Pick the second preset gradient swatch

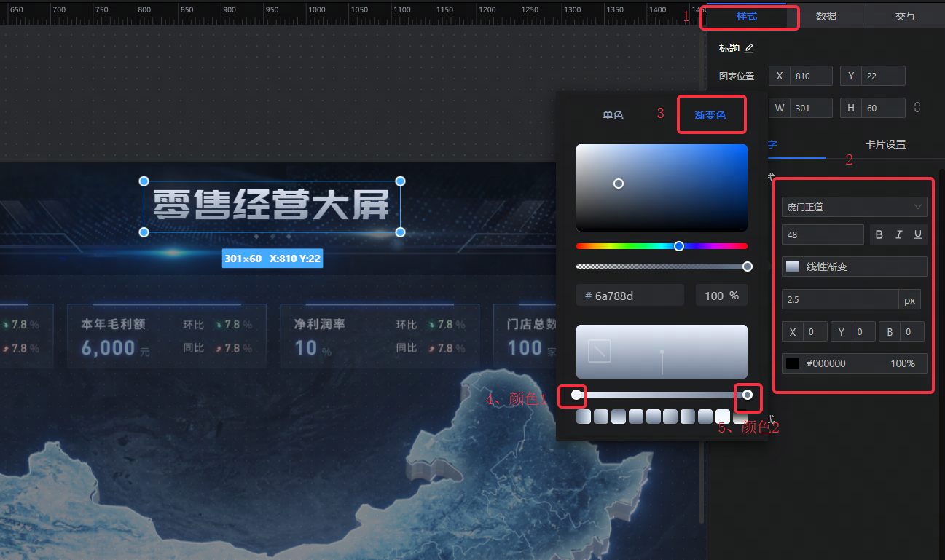[601, 417]
